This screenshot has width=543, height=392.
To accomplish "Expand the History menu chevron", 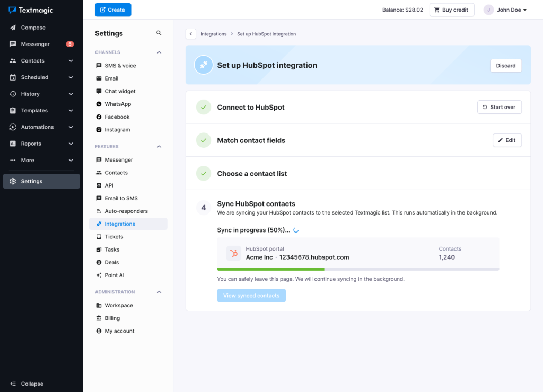I will (x=71, y=94).
